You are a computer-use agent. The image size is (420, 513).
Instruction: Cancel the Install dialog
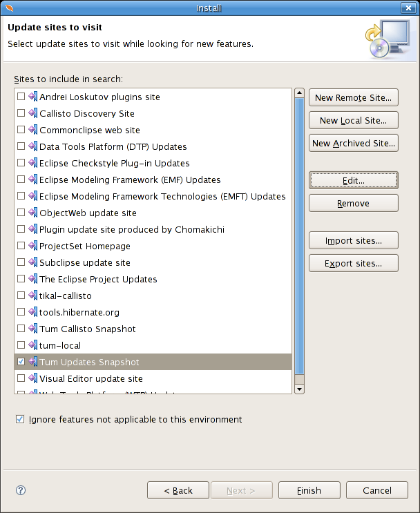pos(377,490)
